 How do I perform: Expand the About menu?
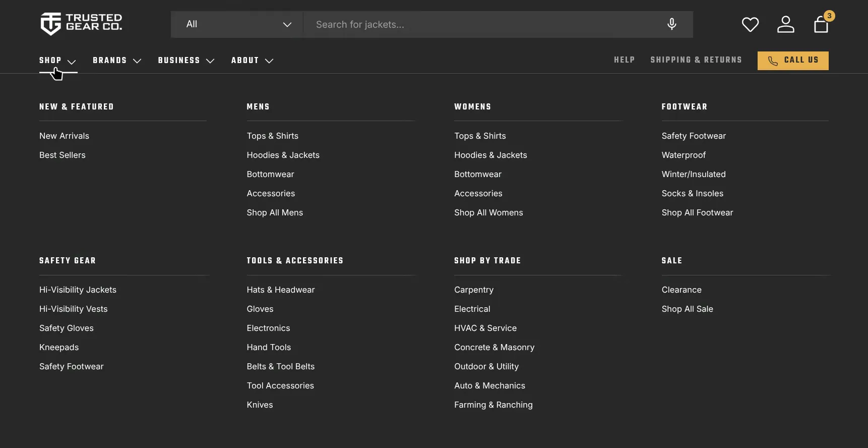(x=252, y=61)
